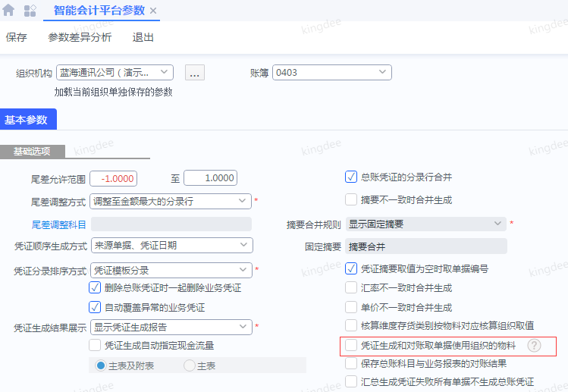Click the 尾差允许范围 lower bound field

113,178
